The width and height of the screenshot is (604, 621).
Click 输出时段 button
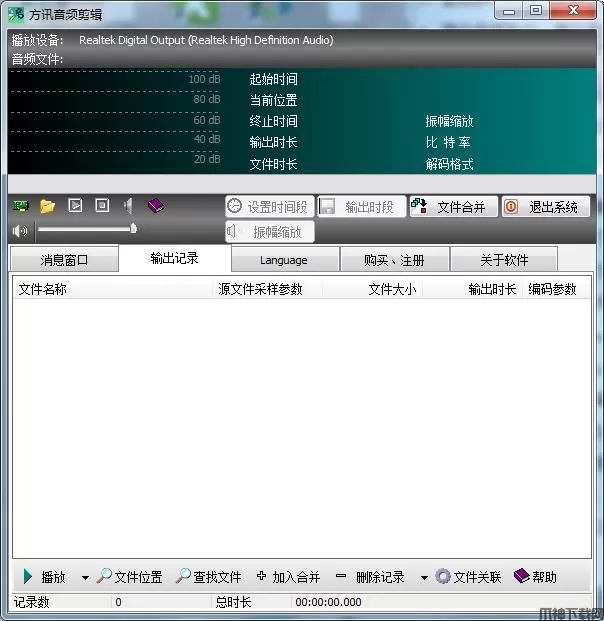(x=362, y=207)
